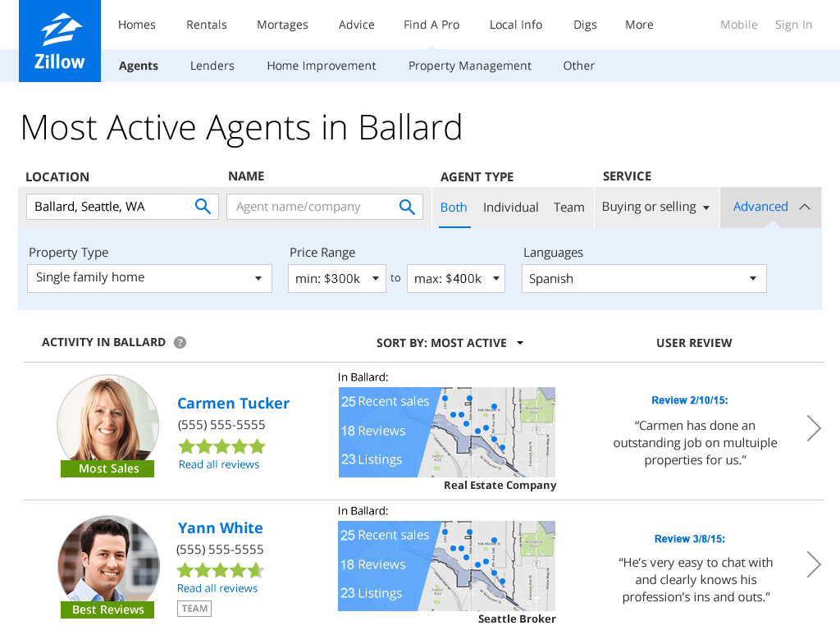
Task: Click the Mobile link
Action: pyautogui.click(x=739, y=25)
